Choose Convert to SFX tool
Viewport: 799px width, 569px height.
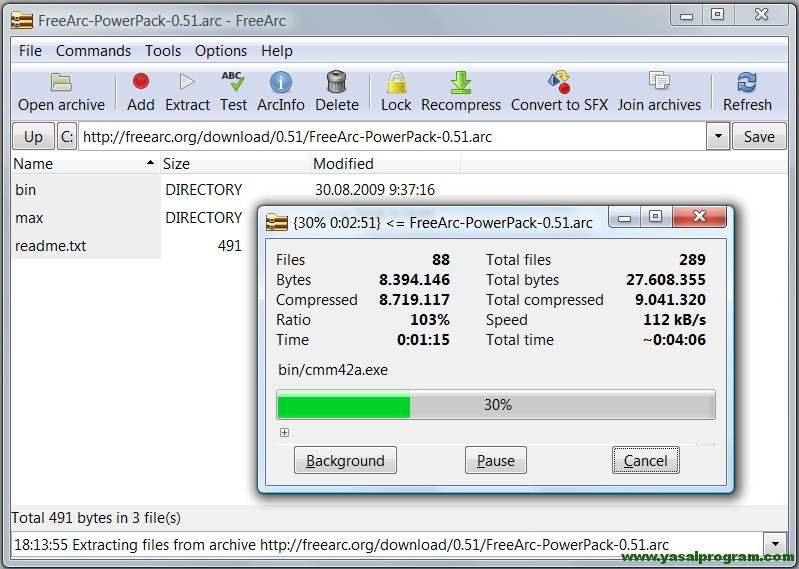pos(559,83)
